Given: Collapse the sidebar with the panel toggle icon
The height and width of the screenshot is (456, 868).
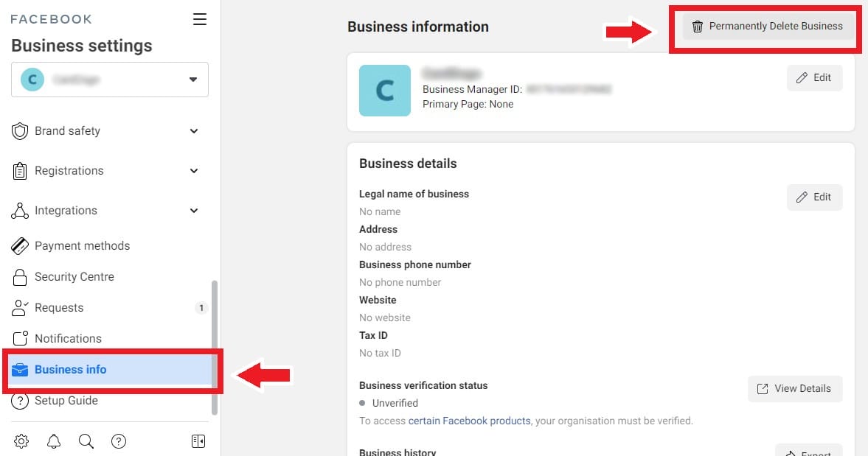Looking at the screenshot, I should pyautogui.click(x=198, y=441).
